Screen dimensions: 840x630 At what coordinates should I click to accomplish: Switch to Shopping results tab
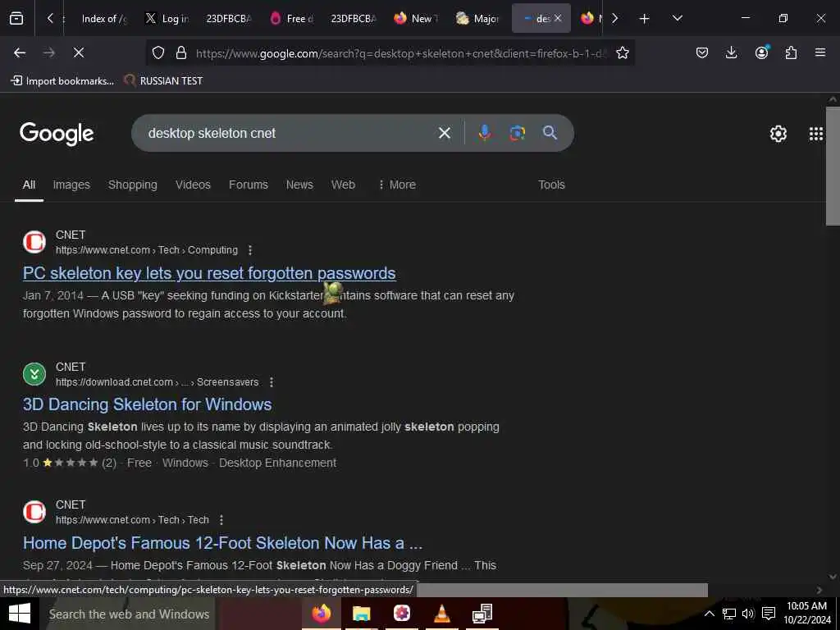(133, 185)
